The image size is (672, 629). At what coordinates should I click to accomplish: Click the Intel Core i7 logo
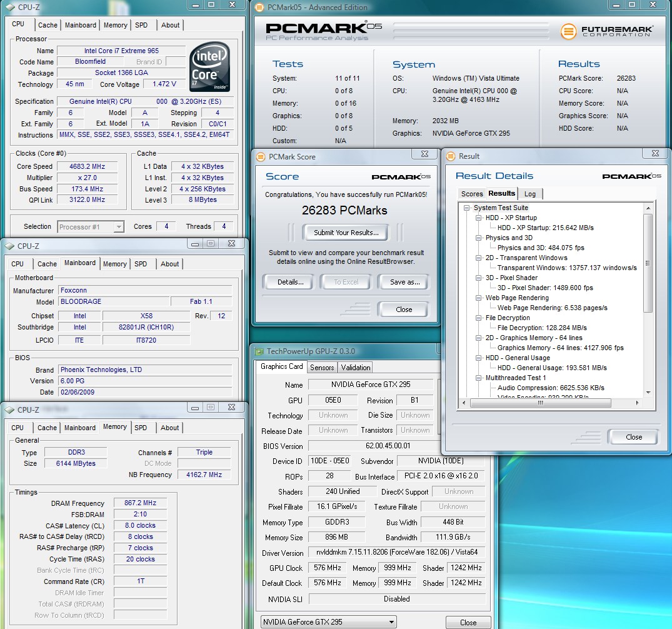(x=209, y=66)
